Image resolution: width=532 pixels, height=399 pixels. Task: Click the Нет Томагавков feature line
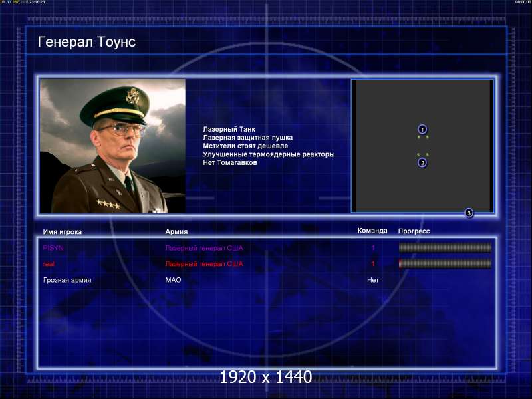230,162
